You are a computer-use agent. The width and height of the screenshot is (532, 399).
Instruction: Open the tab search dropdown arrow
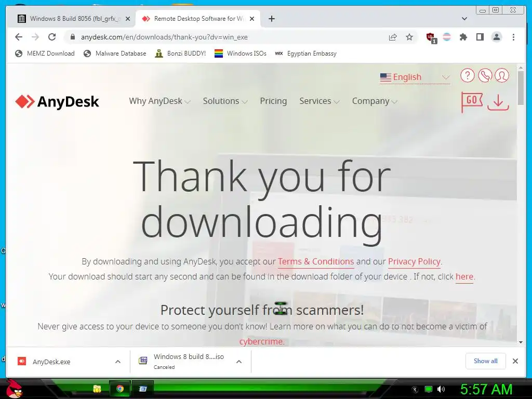(464, 19)
